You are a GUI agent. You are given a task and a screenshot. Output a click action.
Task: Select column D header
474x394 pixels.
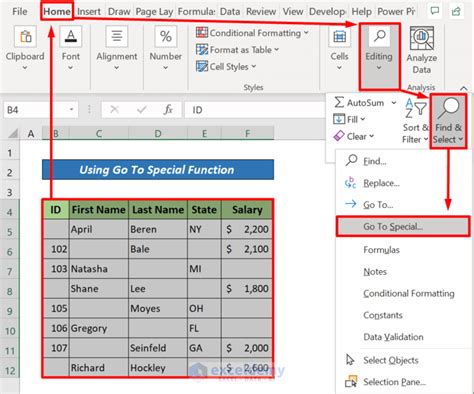(x=158, y=134)
